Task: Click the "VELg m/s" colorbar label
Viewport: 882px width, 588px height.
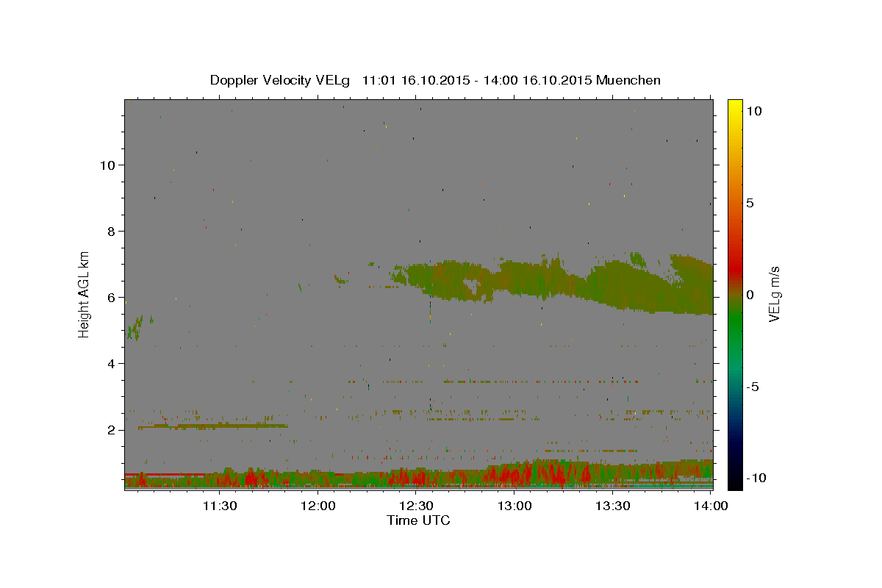Action: pyautogui.click(x=774, y=295)
